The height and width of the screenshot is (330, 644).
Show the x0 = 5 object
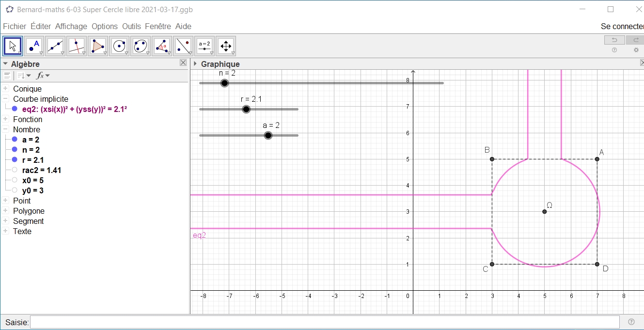(x=15, y=180)
